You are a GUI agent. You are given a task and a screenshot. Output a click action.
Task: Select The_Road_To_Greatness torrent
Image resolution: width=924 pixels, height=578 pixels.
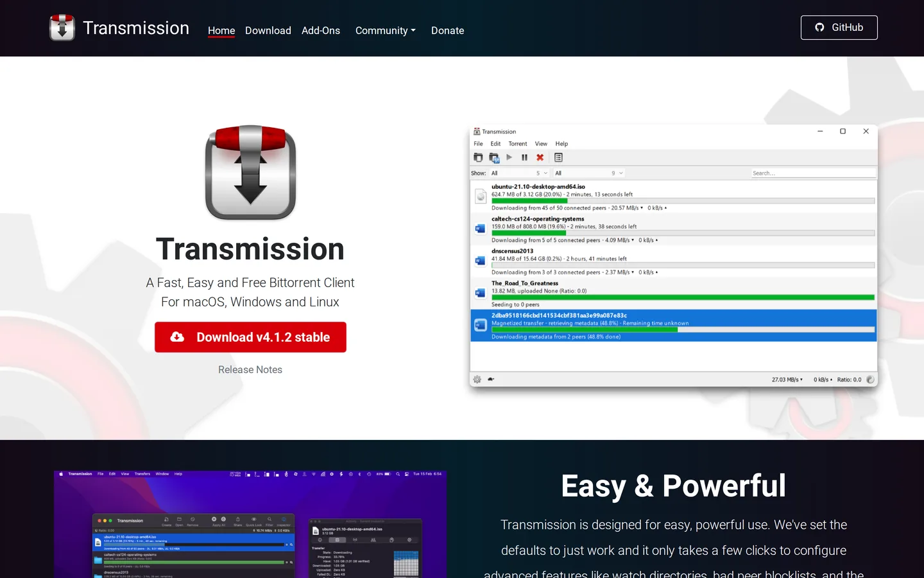point(674,293)
